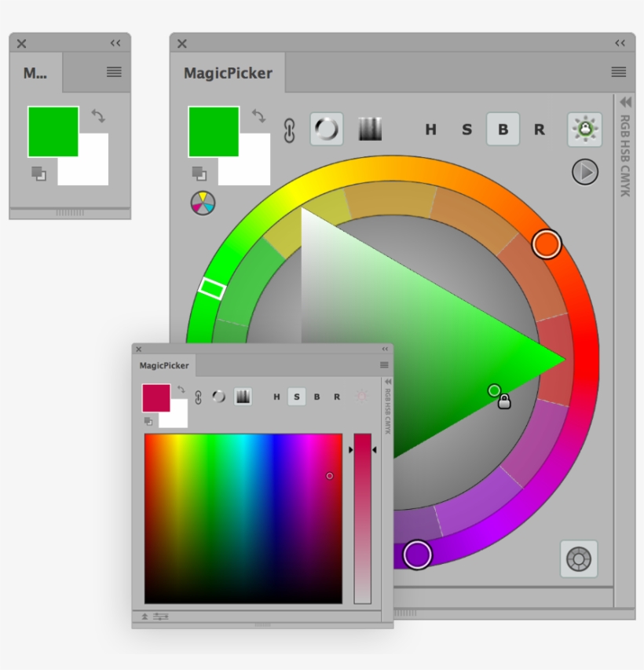Click the R button in large panel
644x670 pixels.
point(539,130)
